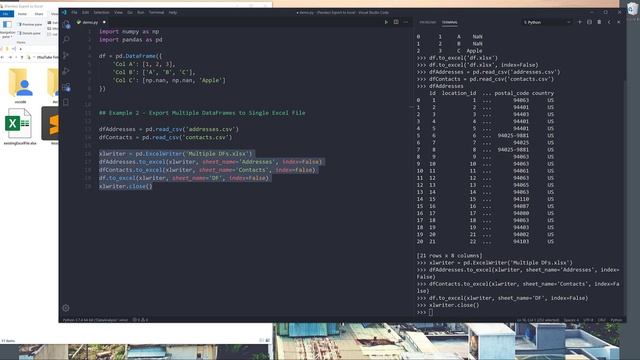Click the line and column indicator in status bar

[x=538, y=320]
